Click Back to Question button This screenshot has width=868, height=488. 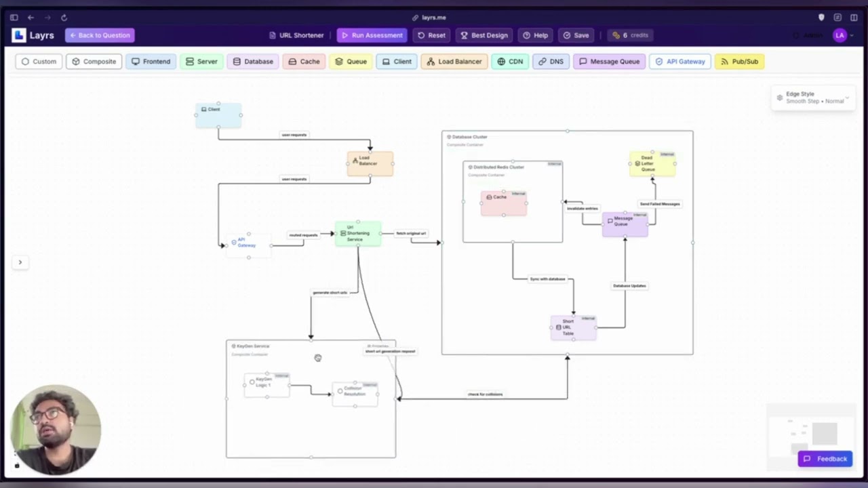(100, 35)
